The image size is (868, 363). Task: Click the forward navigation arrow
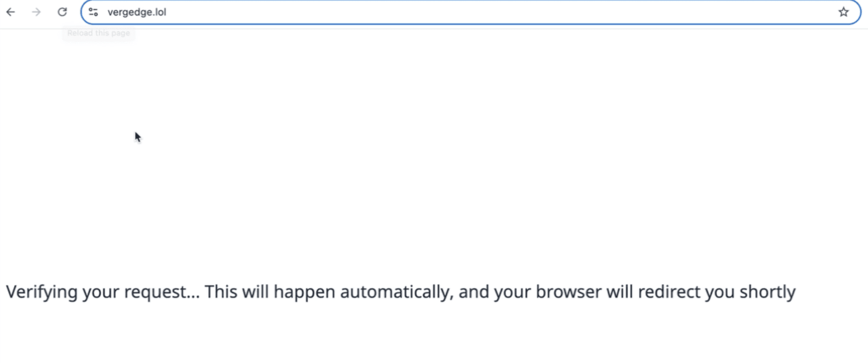click(36, 12)
